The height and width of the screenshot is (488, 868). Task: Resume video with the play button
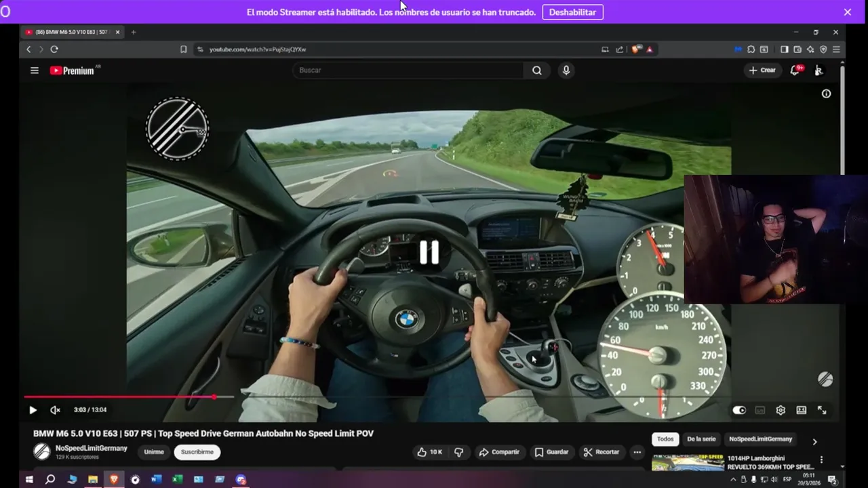(33, 410)
